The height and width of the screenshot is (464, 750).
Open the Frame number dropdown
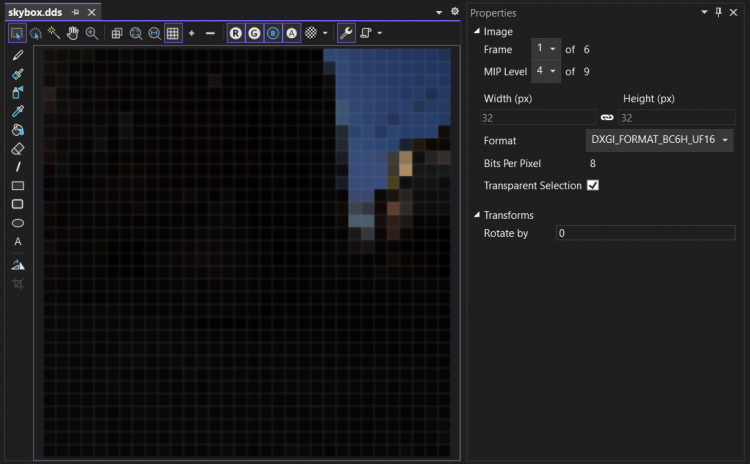point(546,49)
